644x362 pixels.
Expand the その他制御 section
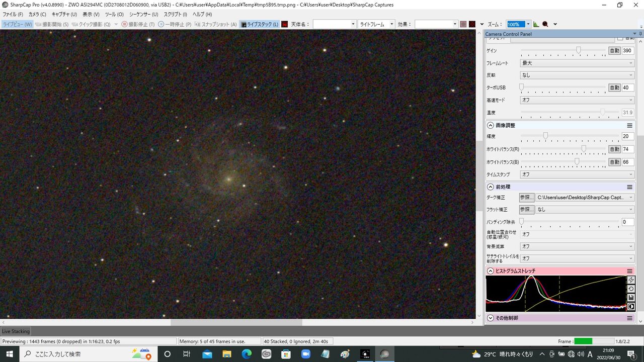(491, 318)
